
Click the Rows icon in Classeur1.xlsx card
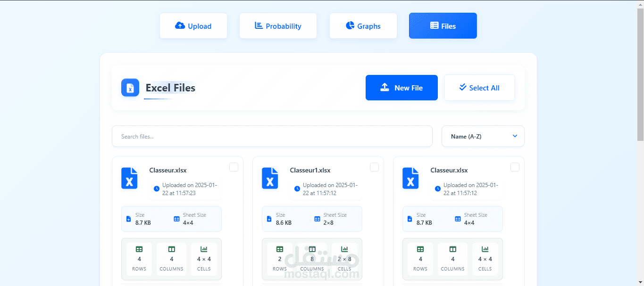coord(280,249)
